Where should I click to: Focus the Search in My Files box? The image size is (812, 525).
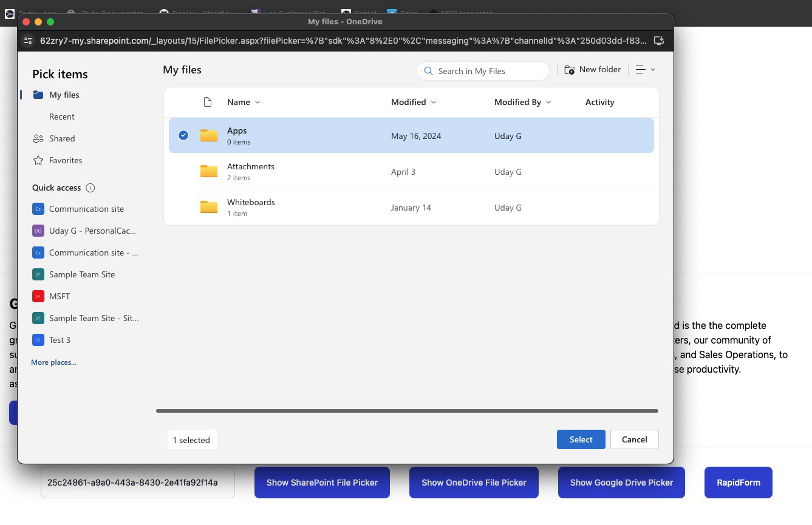[483, 71]
